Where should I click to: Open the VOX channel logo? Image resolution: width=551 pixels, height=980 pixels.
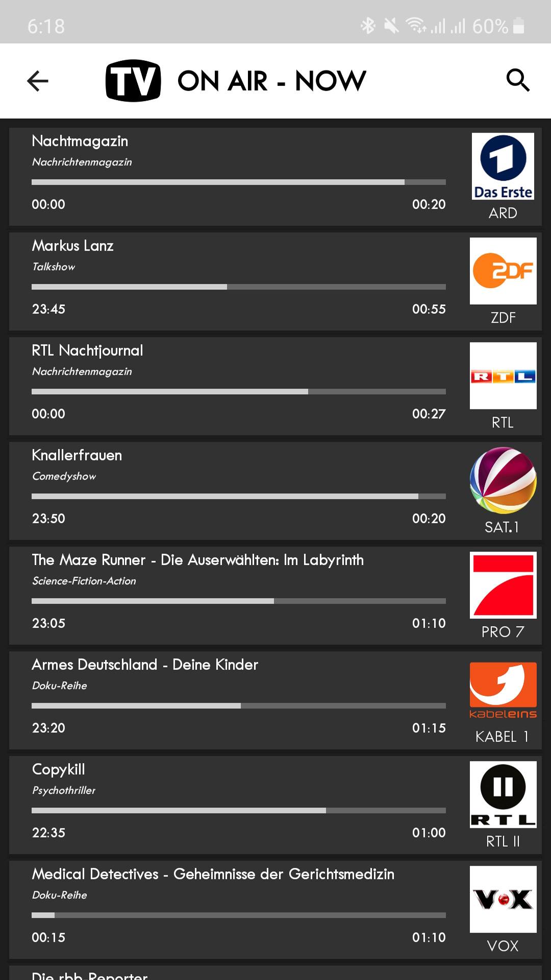coord(503,899)
